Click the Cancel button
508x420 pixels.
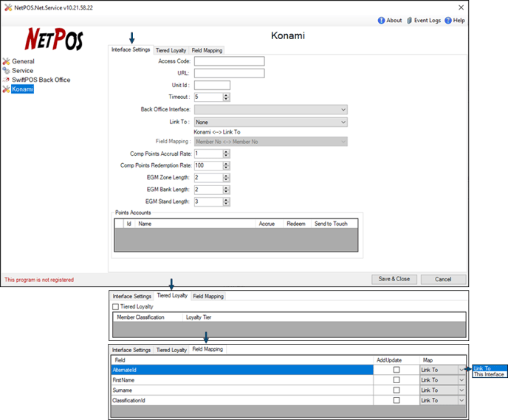point(443,279)
